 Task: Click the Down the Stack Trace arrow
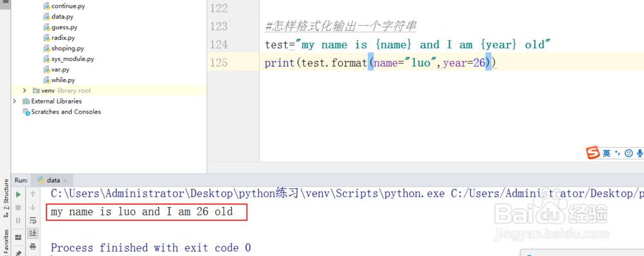[33, 208]
